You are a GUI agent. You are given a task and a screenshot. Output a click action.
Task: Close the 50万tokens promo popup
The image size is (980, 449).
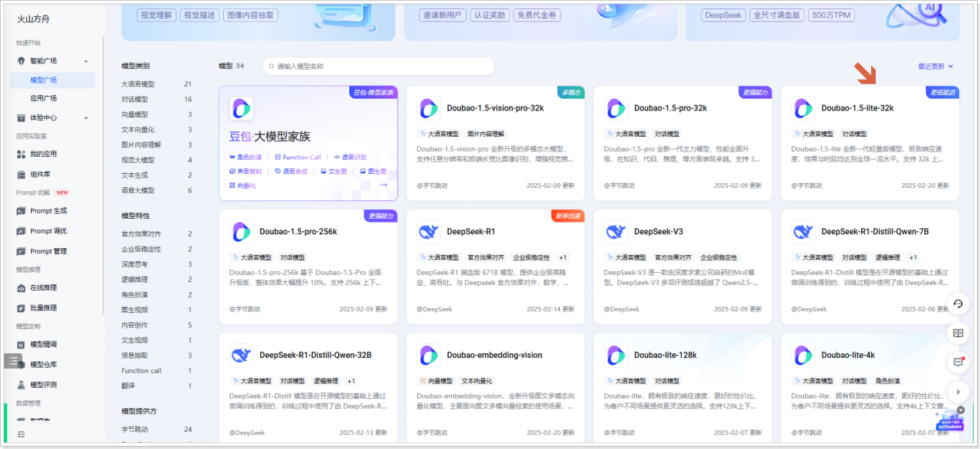click(x=961, y=410)
